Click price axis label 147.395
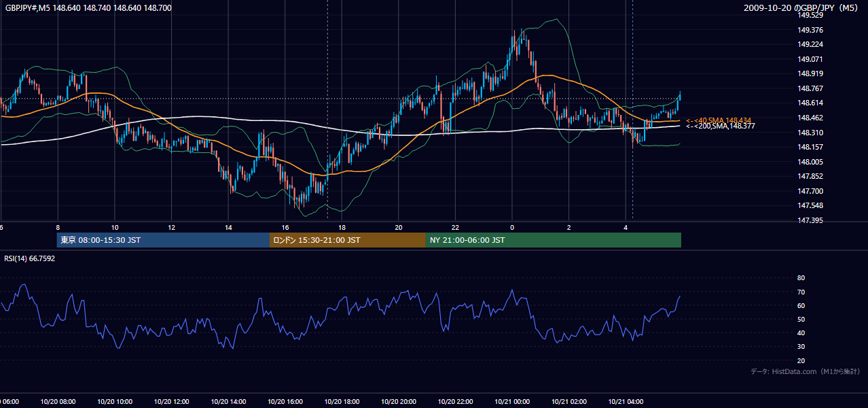Image resolution: width=868 pixels, height=408 pixels. (x=811, y=220)
